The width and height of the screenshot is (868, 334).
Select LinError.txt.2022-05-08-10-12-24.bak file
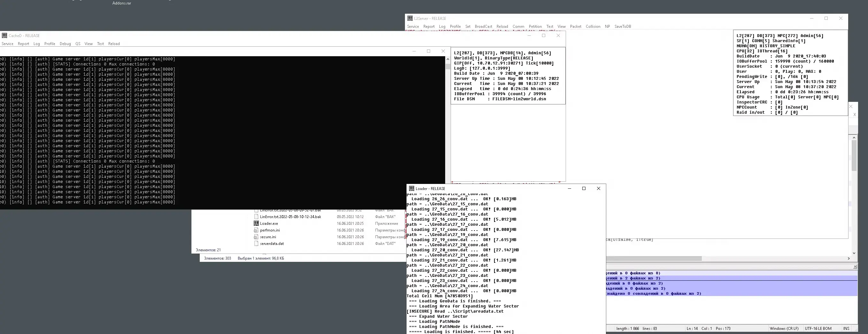click(x=291, y=217)
